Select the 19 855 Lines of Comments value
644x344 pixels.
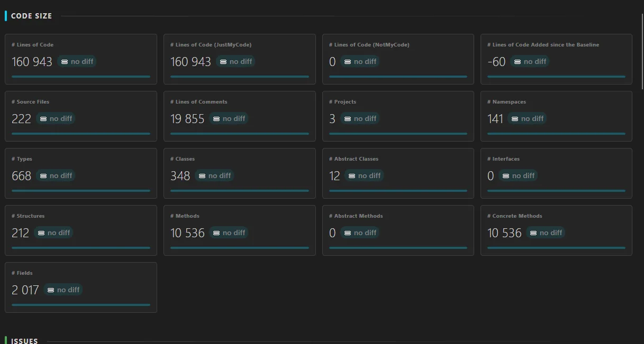pos(187,119)
